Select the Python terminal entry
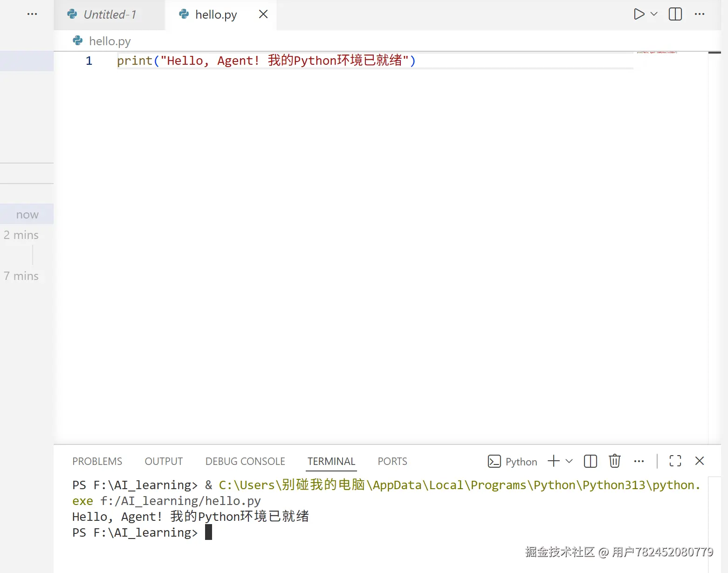Image resolution: width=728 pixels, height=573 pixels. coord(513,461)
